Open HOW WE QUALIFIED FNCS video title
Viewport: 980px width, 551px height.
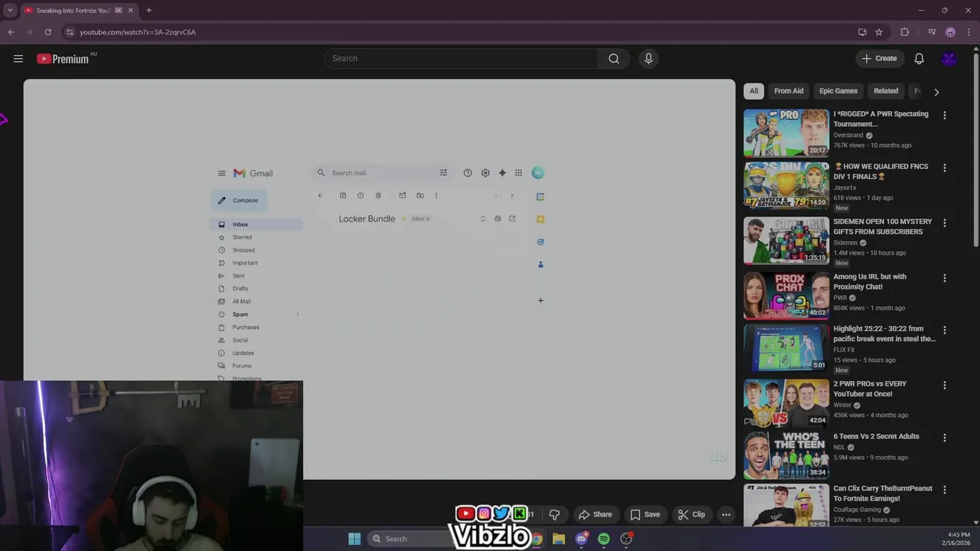[880, 171]
